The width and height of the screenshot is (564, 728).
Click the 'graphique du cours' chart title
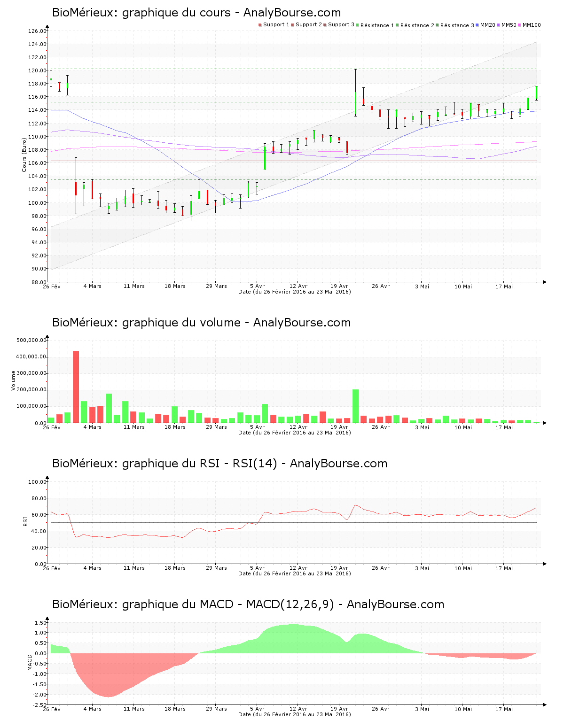click(196, 13)
